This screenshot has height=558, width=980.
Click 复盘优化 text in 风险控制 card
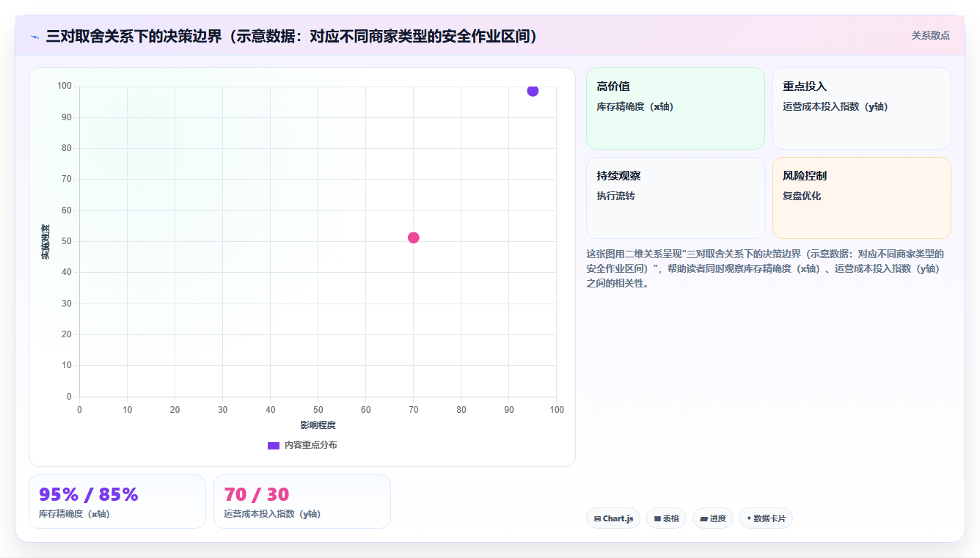tap(802, 197)
